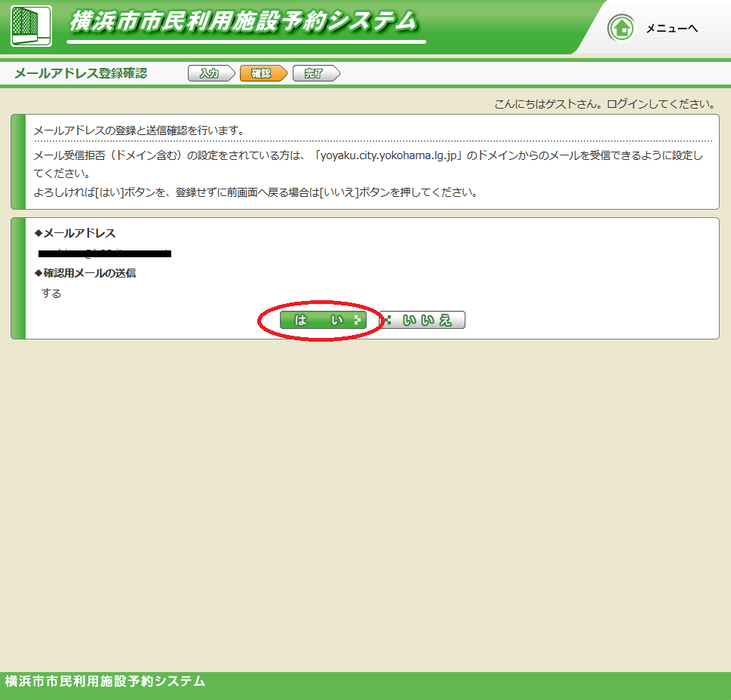Click the 横浜市市民利用施設予約システム header title
The width and height of the screenshot is (731, 700).
click(x=243, y=22)
